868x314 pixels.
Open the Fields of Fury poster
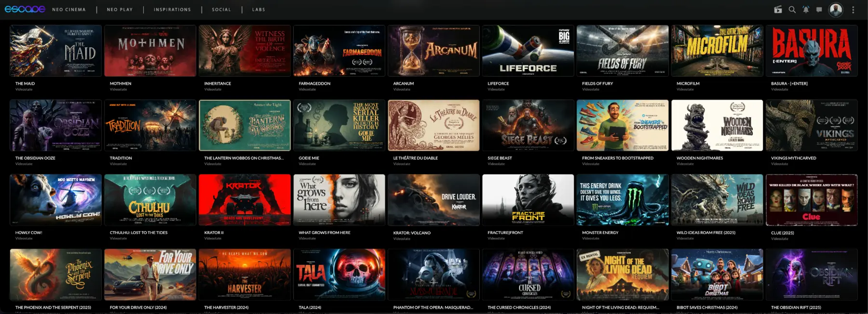[623, 51]
